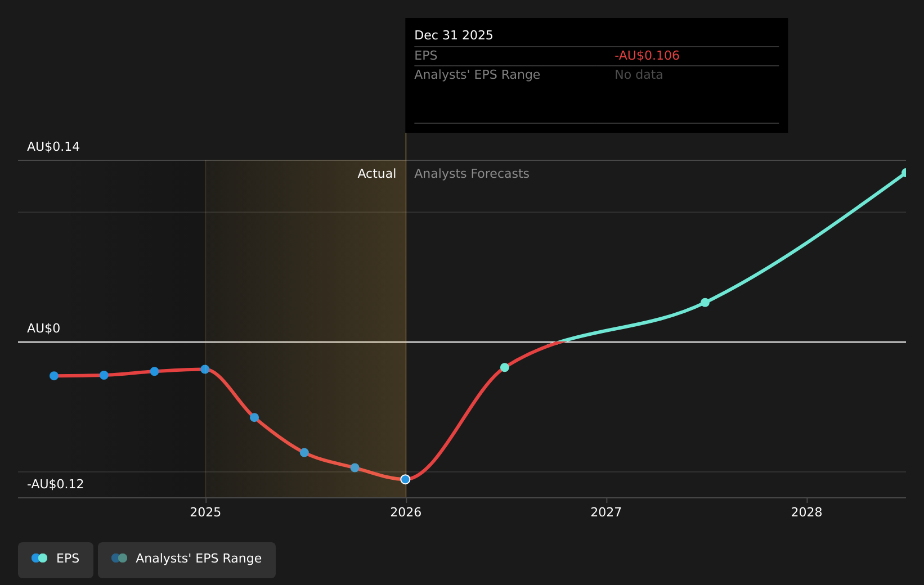Image resolution: width=924 pixels, height=585 pixels.
Task: Select the mid-2026 forecast data point
Action: coord(505,367)
